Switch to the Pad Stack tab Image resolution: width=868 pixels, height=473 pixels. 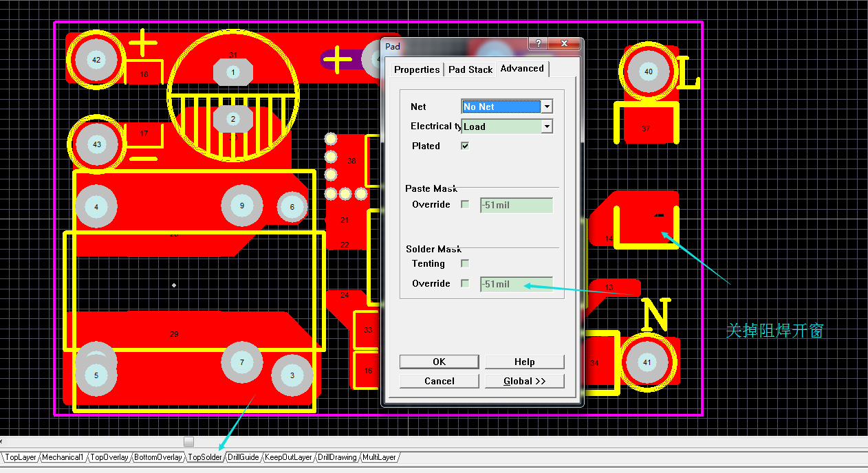point(470,69)
